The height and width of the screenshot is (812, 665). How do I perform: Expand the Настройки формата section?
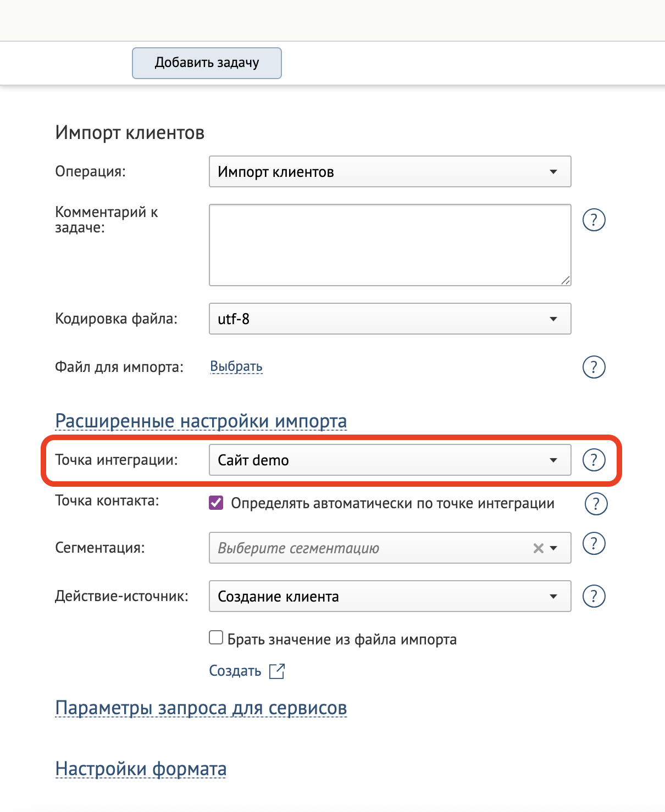[x=140, y=769]
